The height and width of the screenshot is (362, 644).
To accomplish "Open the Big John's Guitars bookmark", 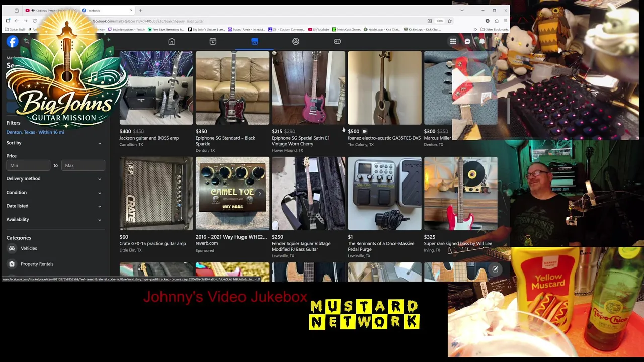I will [x=206, y=29].
